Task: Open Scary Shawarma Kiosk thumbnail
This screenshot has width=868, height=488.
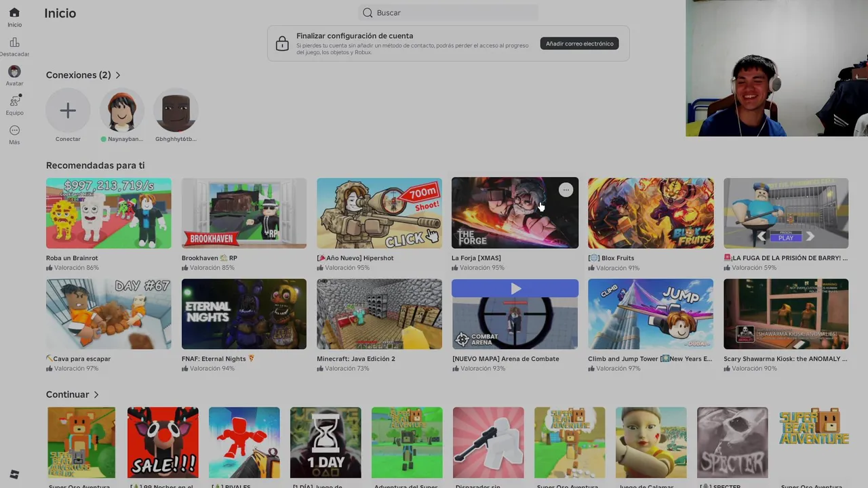Action: coord(786,314)
